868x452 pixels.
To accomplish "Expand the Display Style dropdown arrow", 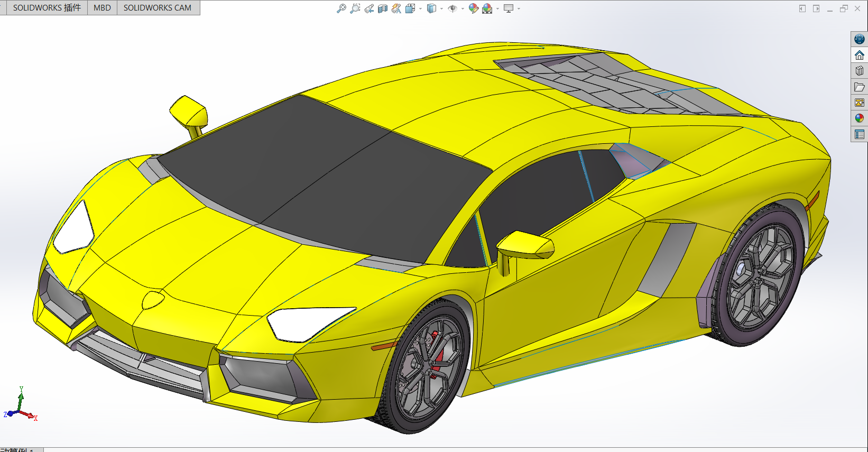I will 442,8.
